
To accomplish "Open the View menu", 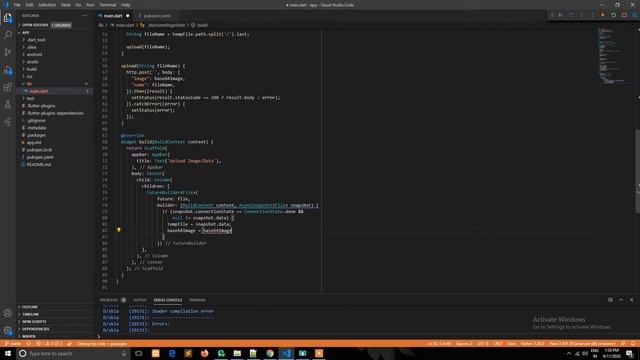I will (65, 5).
